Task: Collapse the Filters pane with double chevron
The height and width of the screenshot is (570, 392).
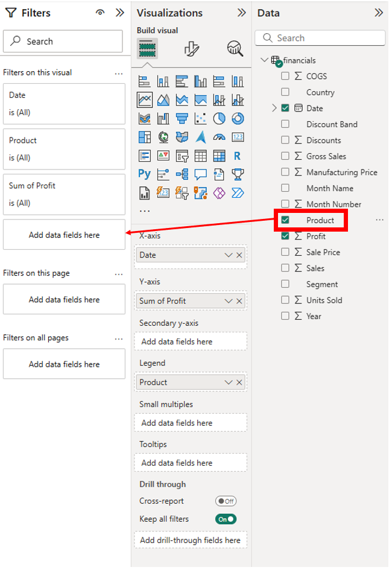Action: point(120,13)
